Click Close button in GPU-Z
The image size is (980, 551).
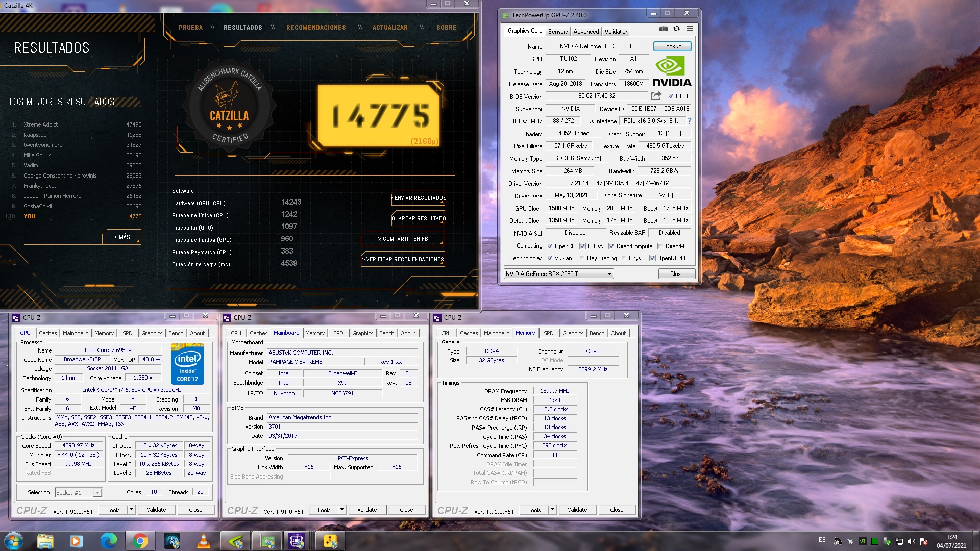point(676,274)
